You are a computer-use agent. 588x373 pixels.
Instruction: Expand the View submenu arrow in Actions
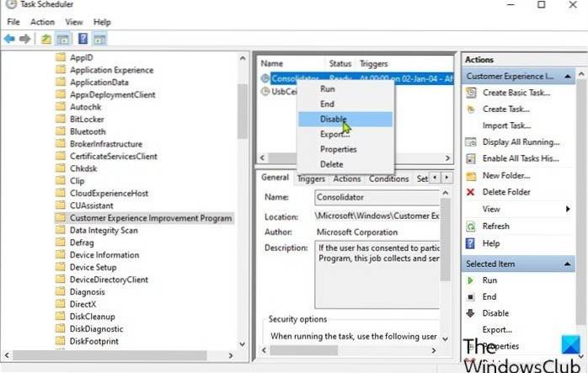568,209
